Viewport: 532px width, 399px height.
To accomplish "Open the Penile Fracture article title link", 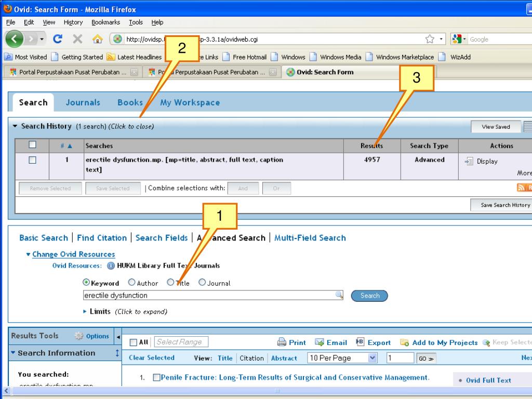I will click(295, 377).
